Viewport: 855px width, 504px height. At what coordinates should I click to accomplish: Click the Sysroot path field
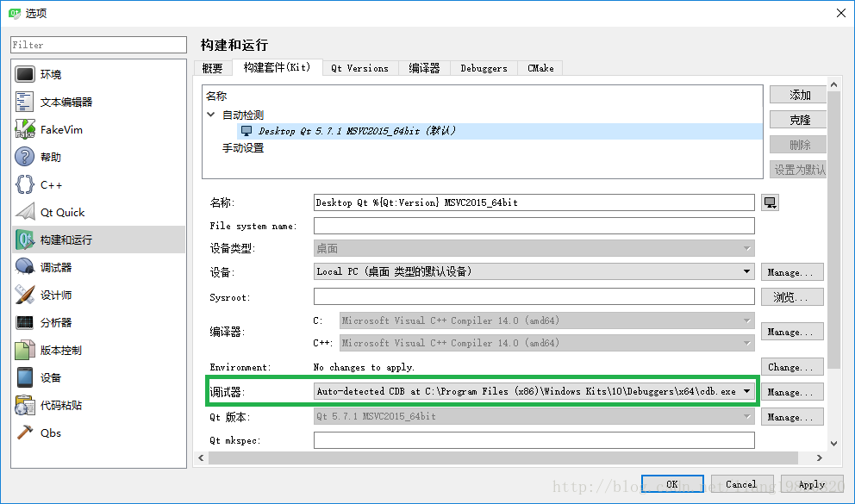534,297
